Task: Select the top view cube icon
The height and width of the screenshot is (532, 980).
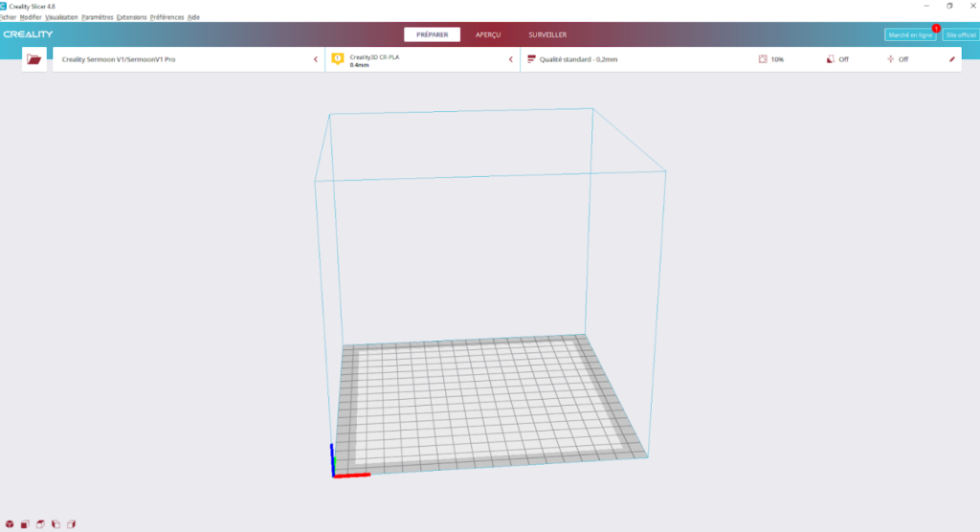Action: pos(40,523)
